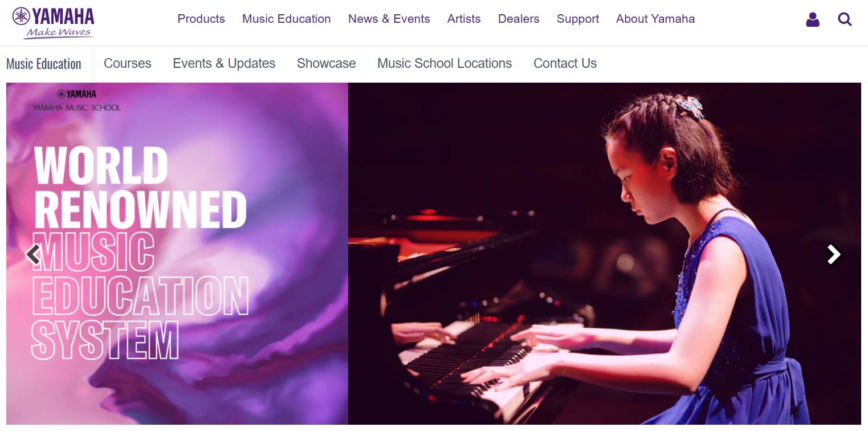The height and width of the screenshot is (431, 868).
Task: Open the Support menu
Action: (578, 19)
